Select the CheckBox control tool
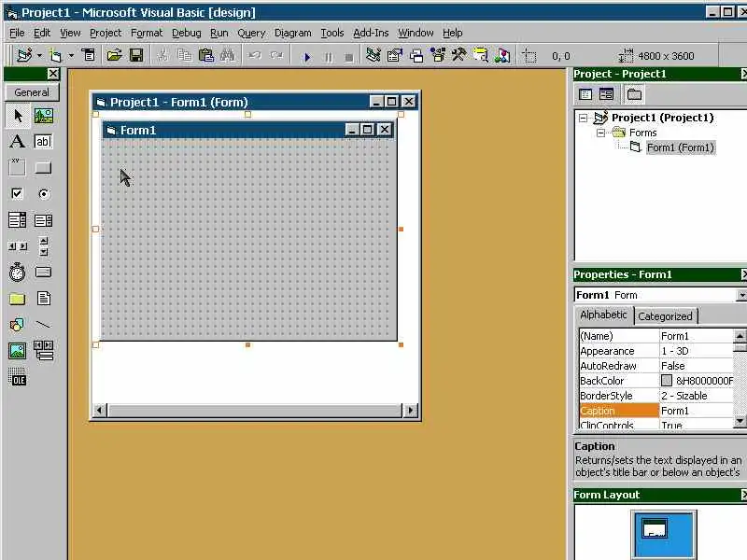 18,193
